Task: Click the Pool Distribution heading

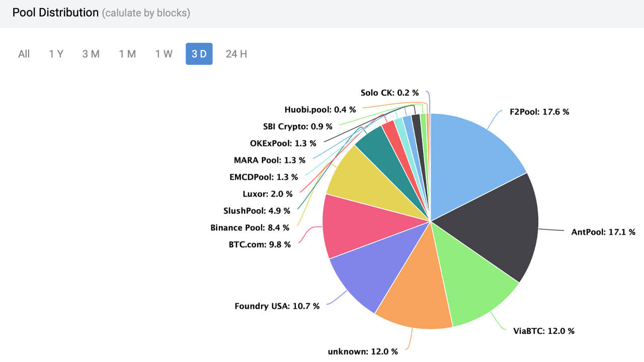Action: pyautogui.click(x=56, y=13)
